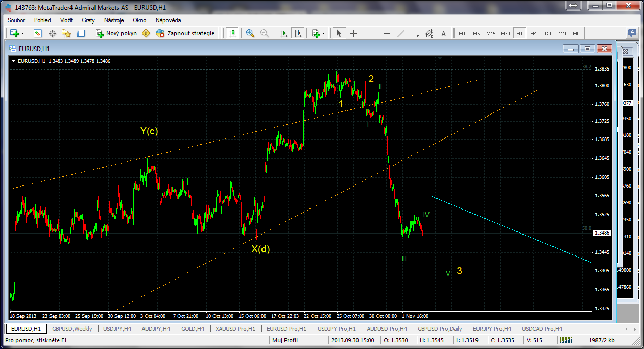Switch to EURUSD-Pro,H1 chart tab
644x349 pixels.
[x=286, y=329]
